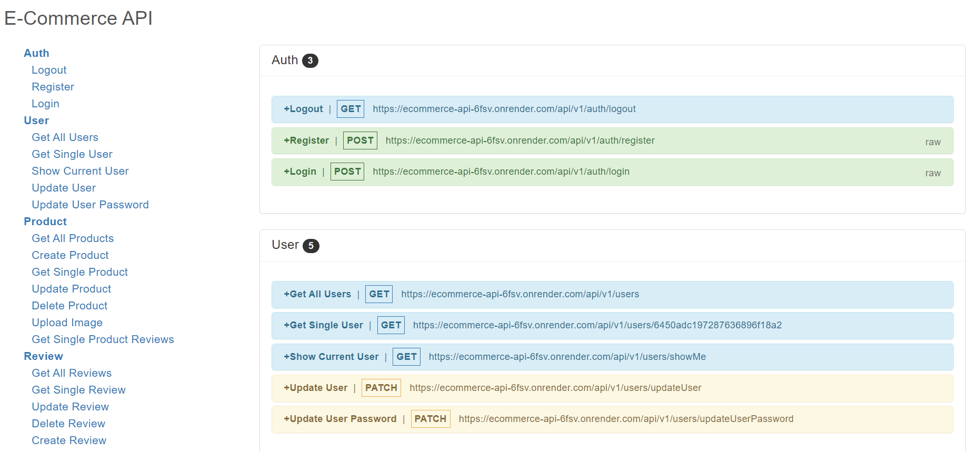Go to Update Product in sidebar
Image resolution: width=980 pixels, height=452 pixels.
[71, 289]
